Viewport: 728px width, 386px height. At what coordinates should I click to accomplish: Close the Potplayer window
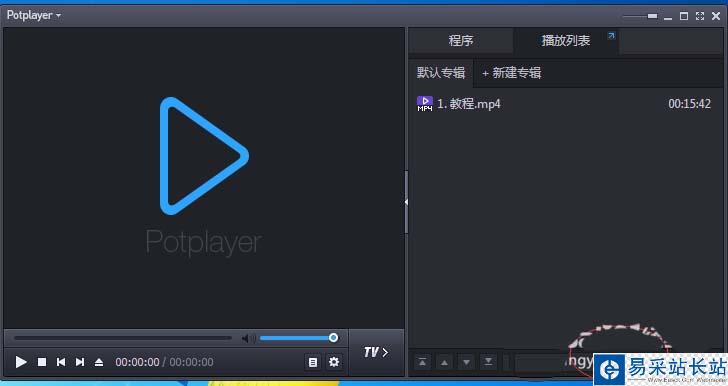(716, 16)
